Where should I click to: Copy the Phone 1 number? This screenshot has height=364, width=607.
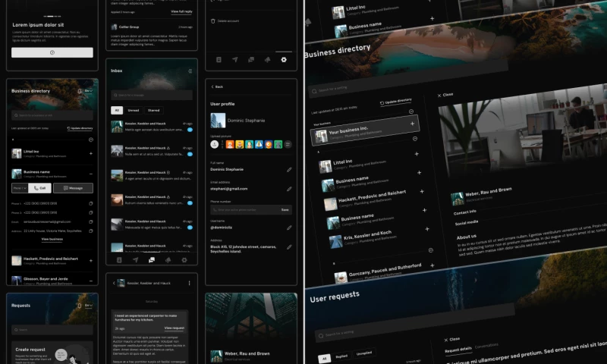coord(91,203)
